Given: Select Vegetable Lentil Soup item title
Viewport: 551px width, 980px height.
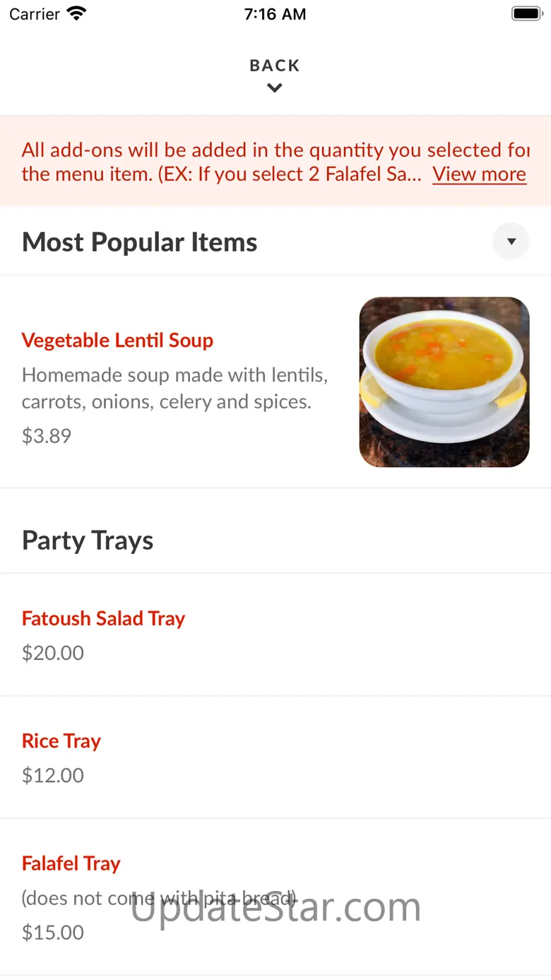Looking at the screenshot, I should pyautogui.click(x=117, y=341).
